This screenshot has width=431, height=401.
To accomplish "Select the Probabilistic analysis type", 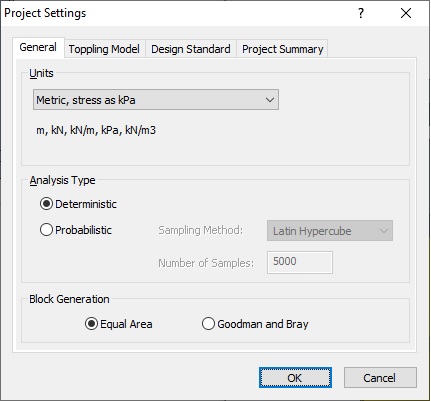I will [x=76, y=230].
